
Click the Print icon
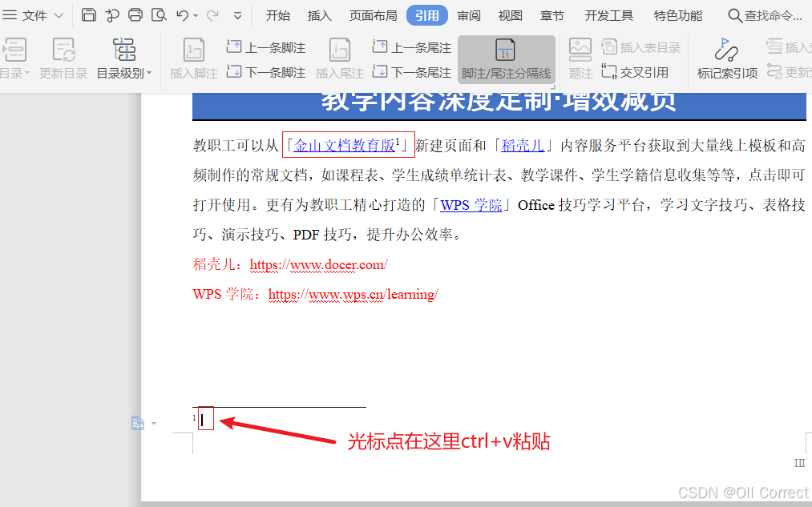135,15
